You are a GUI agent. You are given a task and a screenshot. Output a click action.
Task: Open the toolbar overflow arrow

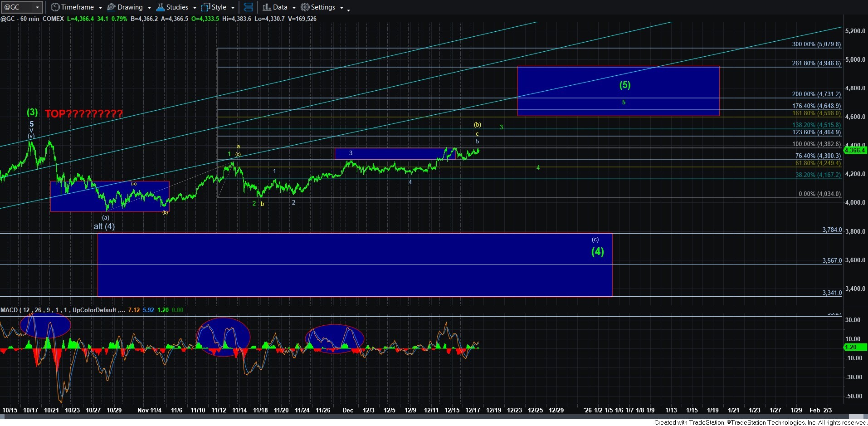348,10
